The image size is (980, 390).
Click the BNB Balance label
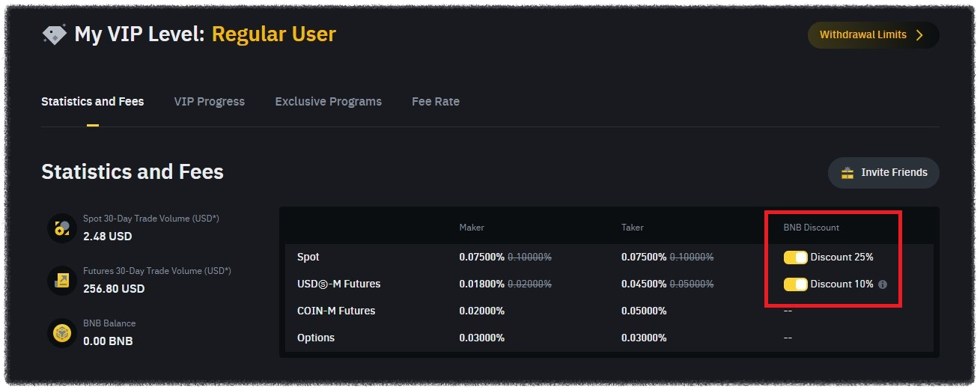[109, 323]
